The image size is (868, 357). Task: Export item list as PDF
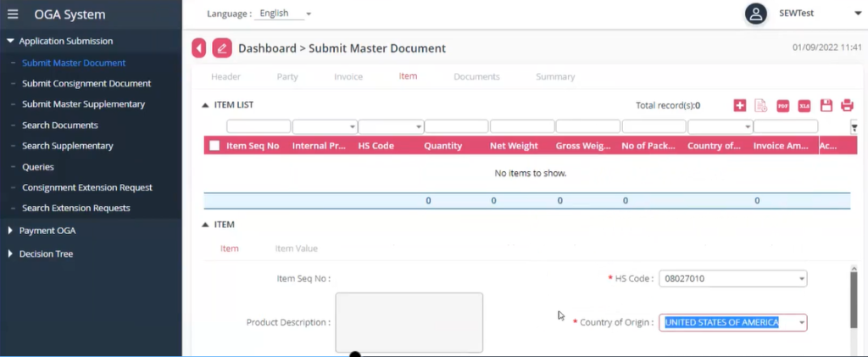point(782,106)
